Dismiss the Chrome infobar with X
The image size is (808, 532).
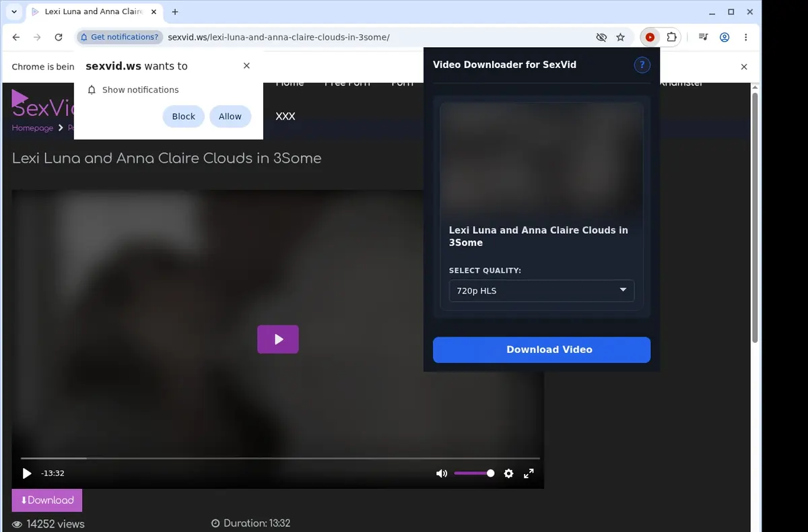coord(744,67)
